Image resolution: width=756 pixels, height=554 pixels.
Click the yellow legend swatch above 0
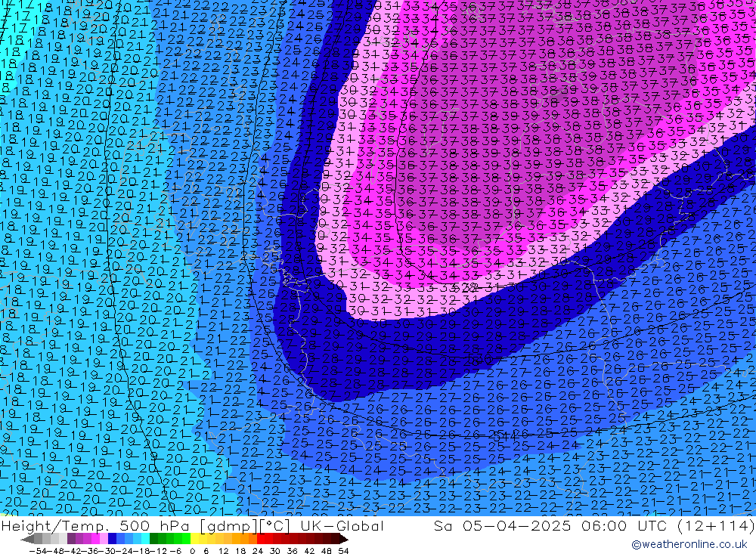pos(194,539)
